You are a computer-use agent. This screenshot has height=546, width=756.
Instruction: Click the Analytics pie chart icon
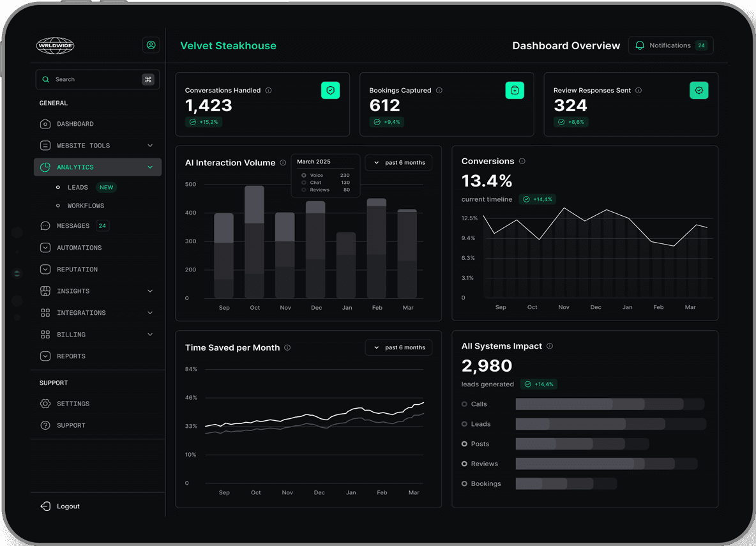coord(45,167)
